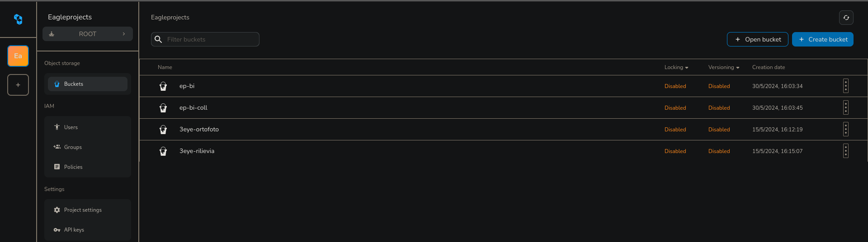Viewport: 868px width, 242px height.
Task: Expand the ROOT selector chevron
Action: [x=124, y=34]
